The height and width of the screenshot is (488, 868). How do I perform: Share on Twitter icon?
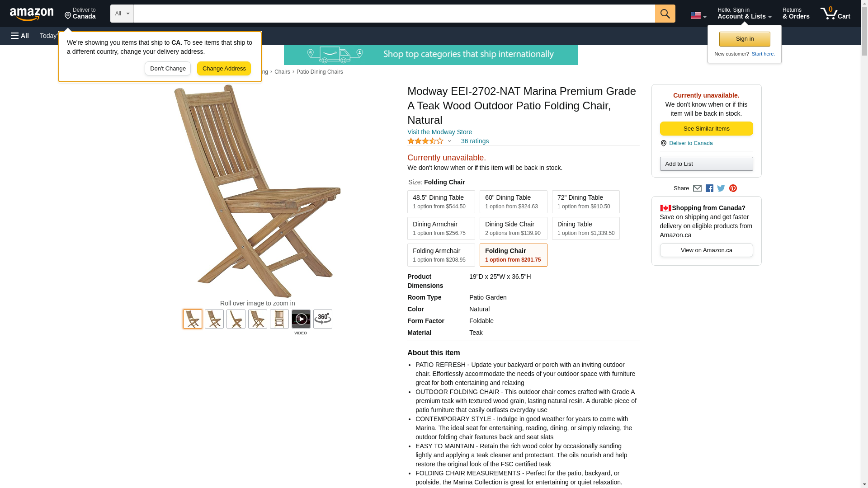[721, 188]
